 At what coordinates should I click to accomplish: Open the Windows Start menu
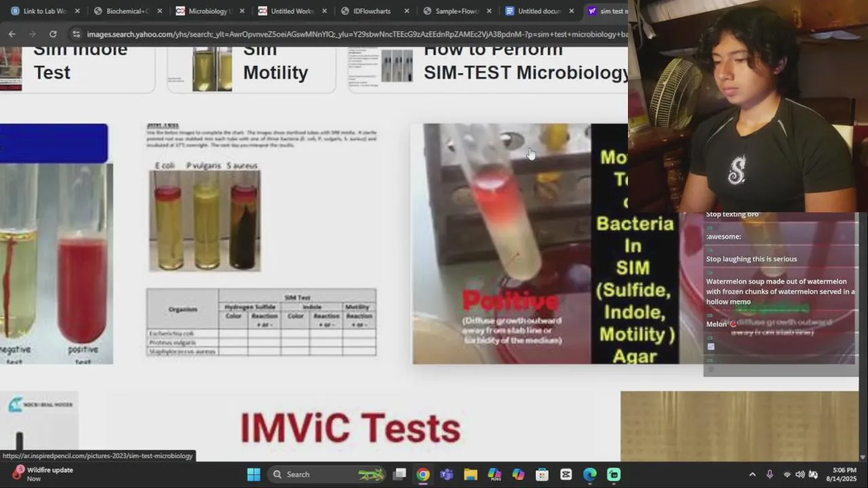(254, 474)
